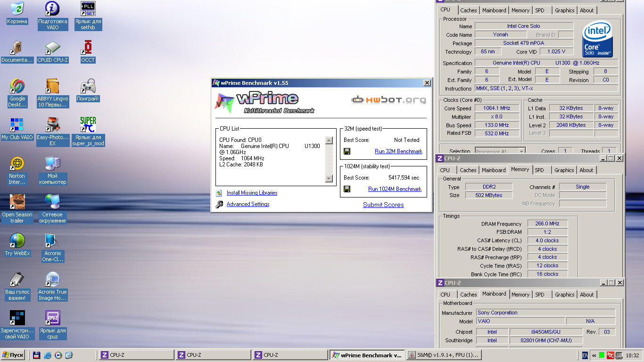Click the floppy save icon for 1024M score

pyautogui.click(x=347, y=189)
